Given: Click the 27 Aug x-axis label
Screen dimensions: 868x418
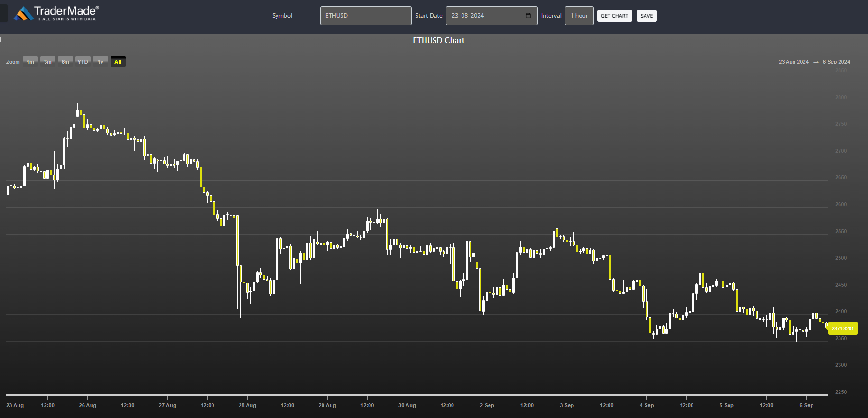Looking at the screenshot, I should [167, 405].
